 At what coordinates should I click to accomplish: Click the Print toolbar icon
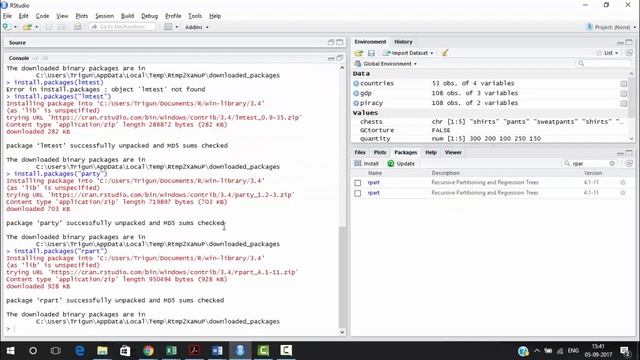77,27
